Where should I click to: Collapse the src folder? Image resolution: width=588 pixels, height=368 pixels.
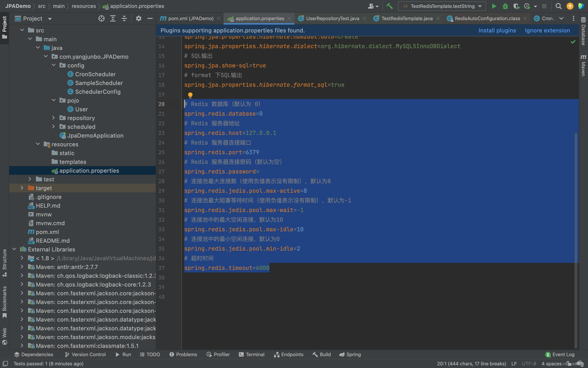(x=22, y=30)
